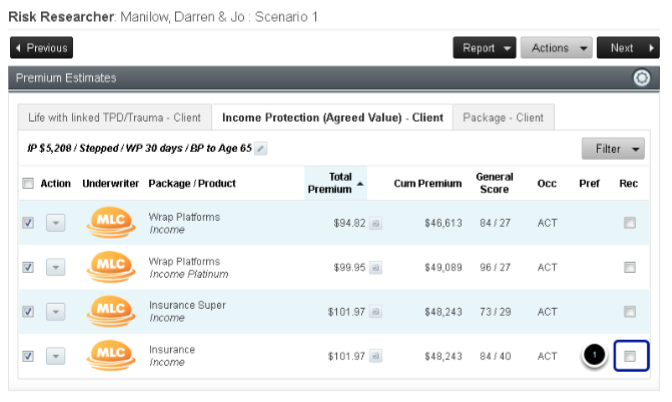Tick the Rec checkbox for Insurance Income row
This screenshot has width=672, height=402.
point(630,356)
